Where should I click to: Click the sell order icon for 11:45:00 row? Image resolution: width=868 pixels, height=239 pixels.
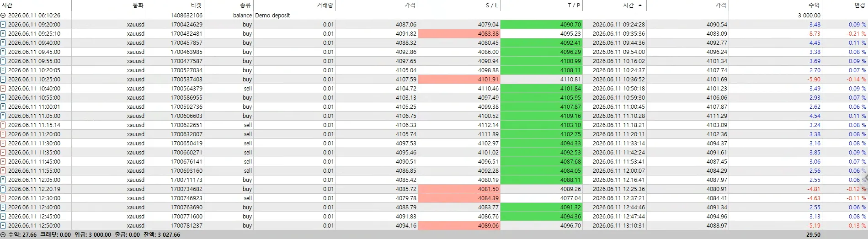3,161
